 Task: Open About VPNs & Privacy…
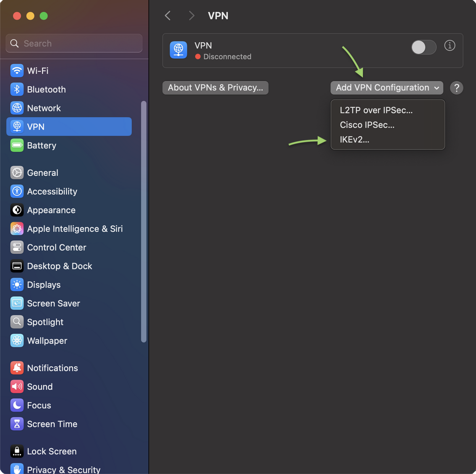coord(215,88)
